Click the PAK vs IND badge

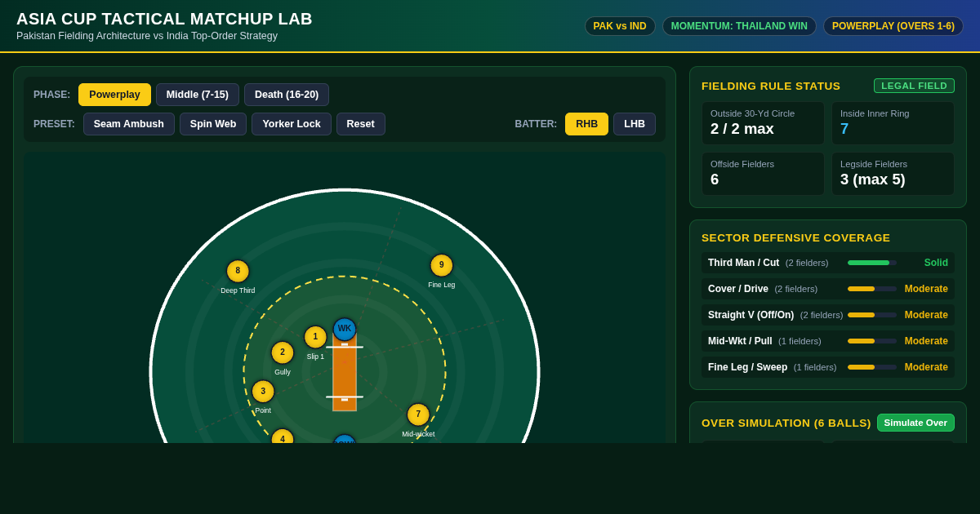(620, 26)
